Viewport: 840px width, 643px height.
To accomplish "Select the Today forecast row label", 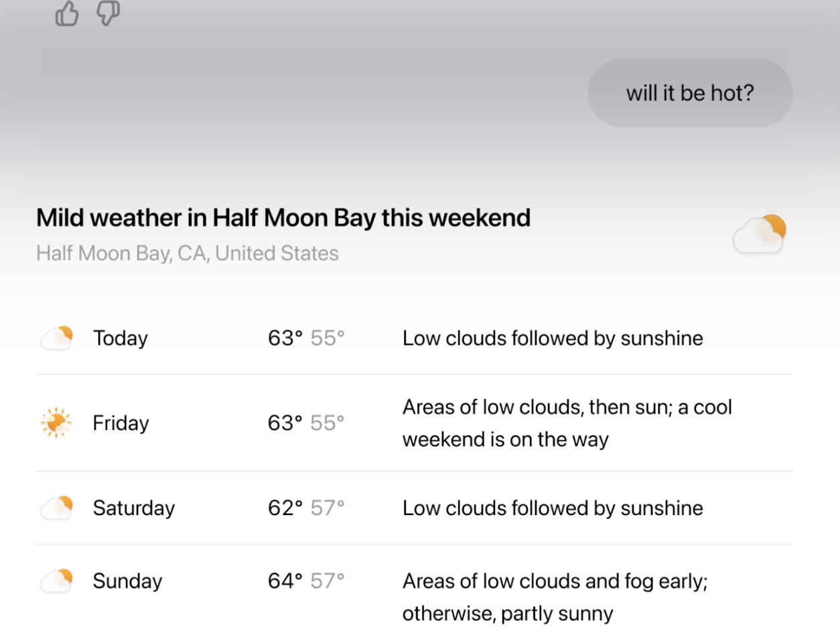I will pyautogui.click(x=121, y=338).
